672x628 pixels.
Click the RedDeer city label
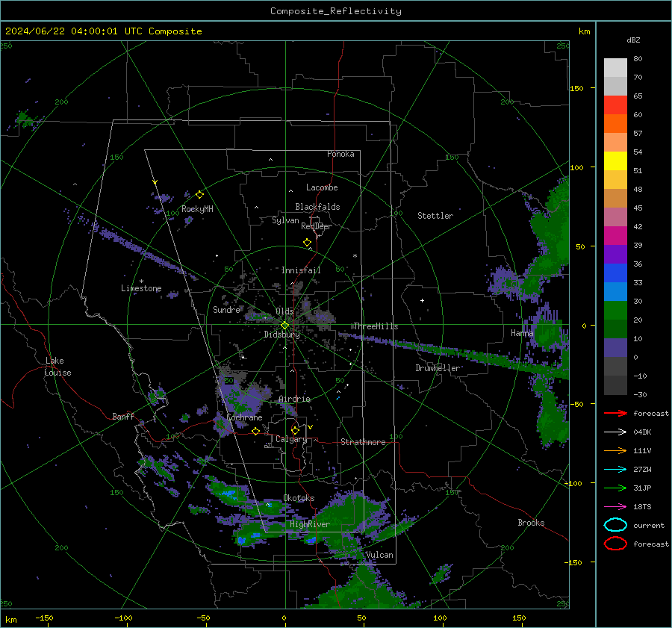click(x=317, y=226)
